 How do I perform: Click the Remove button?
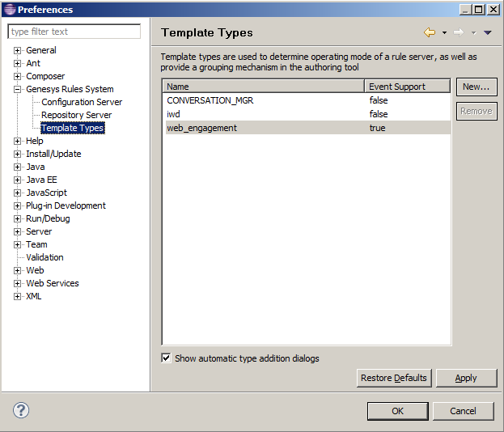point(476,111)
